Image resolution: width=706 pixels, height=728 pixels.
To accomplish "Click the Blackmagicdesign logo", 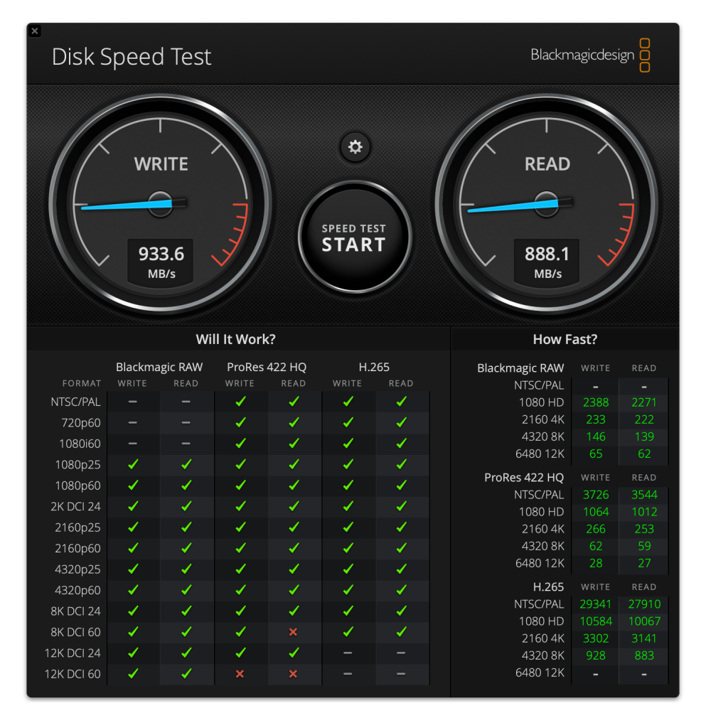I will 590,55.
